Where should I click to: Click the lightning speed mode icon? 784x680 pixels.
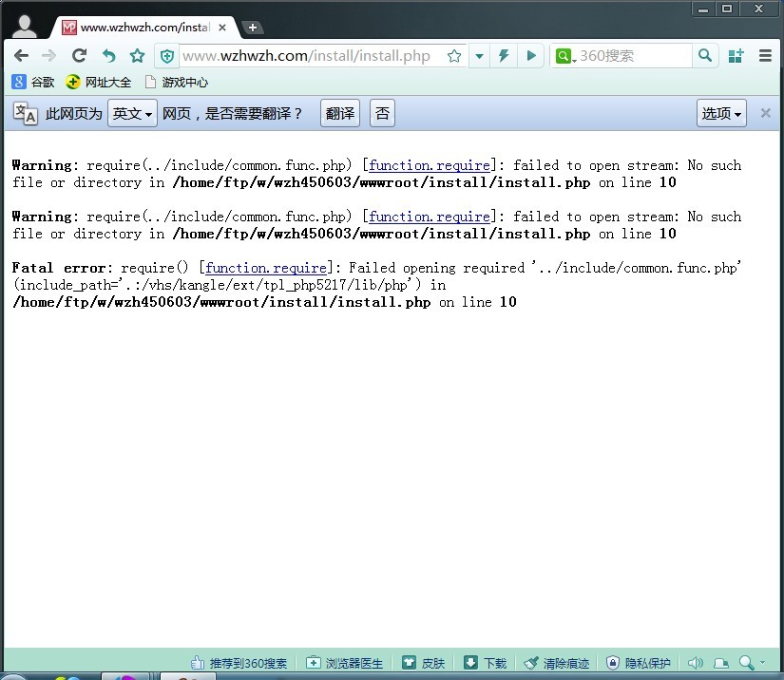[x=505, y=56]
